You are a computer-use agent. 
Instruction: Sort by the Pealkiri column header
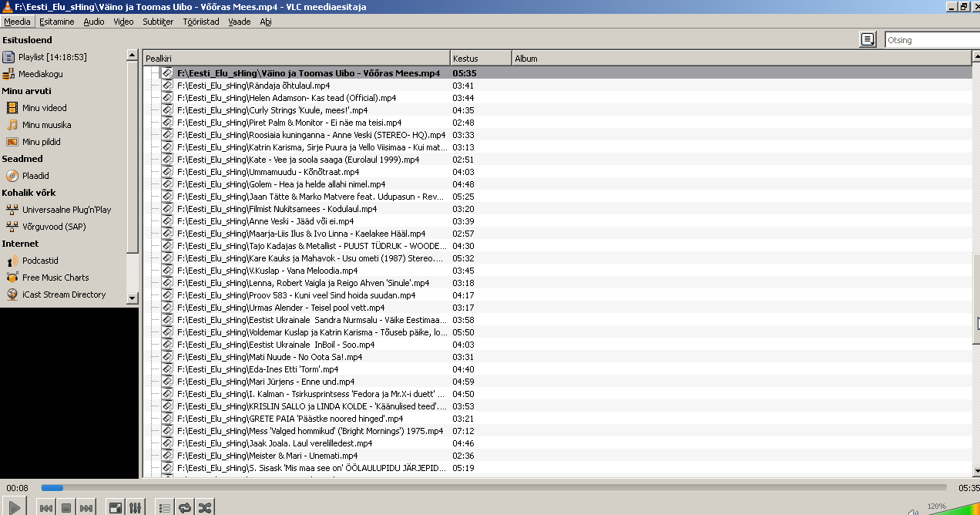297,59
